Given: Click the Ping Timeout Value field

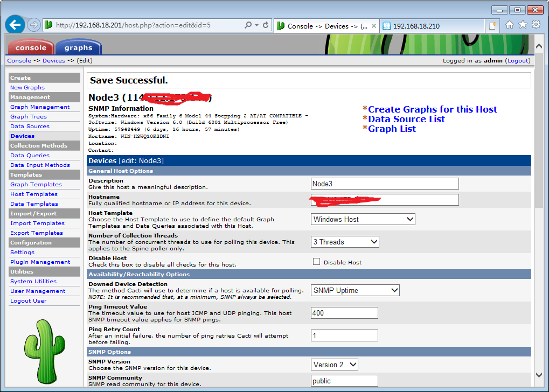Looking at the screenshot, I should [344, 313].
